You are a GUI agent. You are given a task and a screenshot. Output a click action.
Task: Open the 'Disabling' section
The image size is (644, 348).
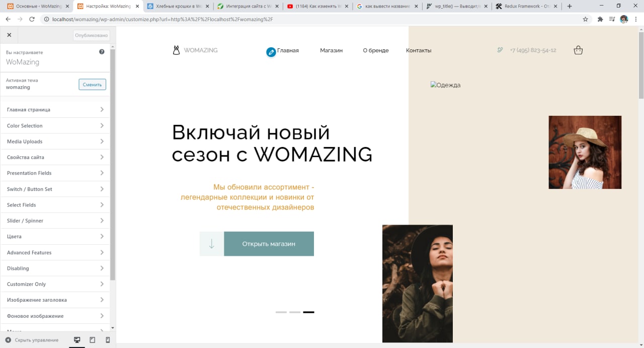[x=55, y=268]
